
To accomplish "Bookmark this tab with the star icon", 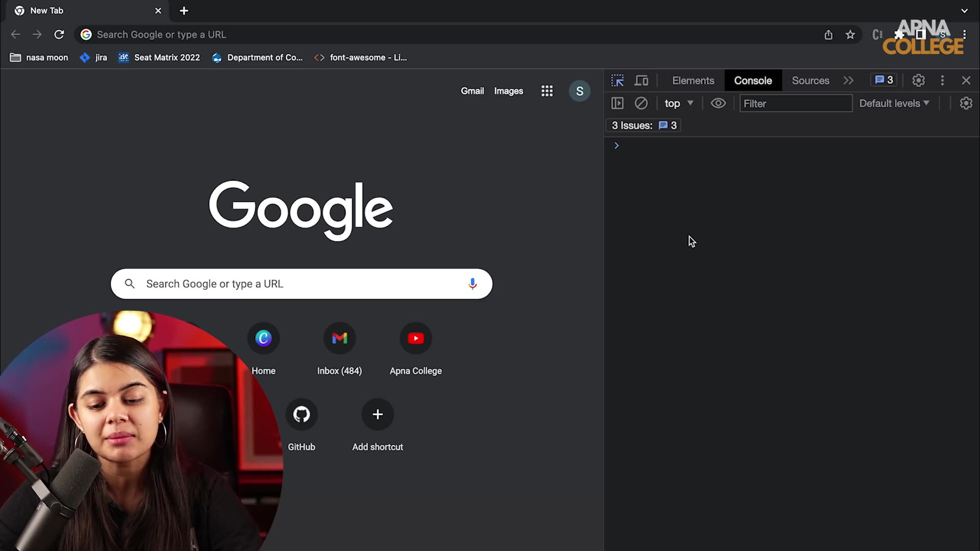I will [x=850, y=35].
